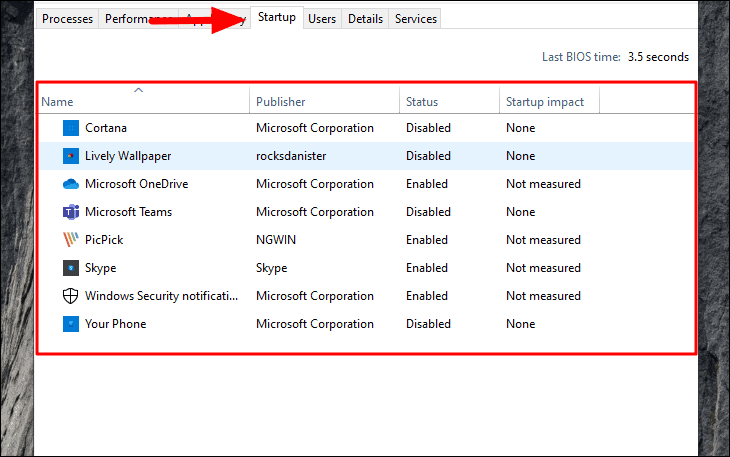
Task: Select the Your Phone entry
Action: (x=115, y=323)
